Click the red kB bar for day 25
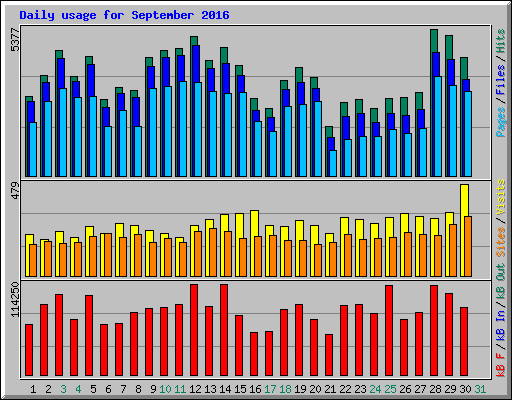The image size is (512, 400). [x=389, y=331]
